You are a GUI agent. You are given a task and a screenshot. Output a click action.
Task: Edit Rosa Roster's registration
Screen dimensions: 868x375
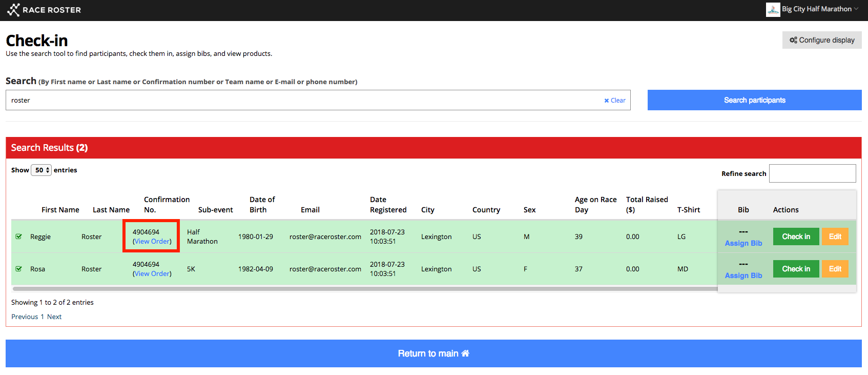tap(835, 269)
